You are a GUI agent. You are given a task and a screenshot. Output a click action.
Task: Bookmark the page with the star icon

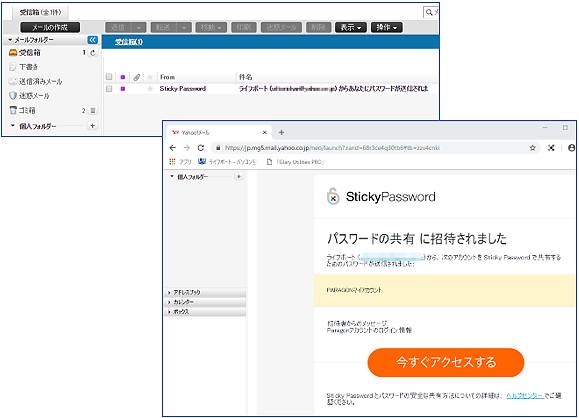[x=532, y=148]
